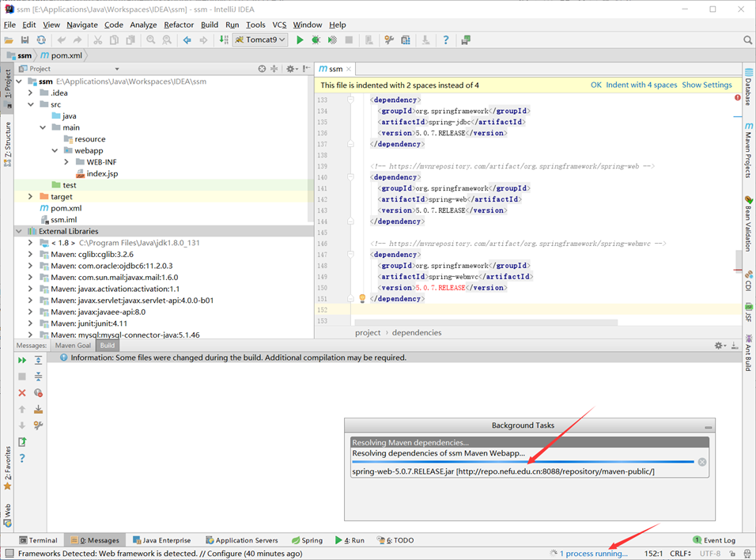The width and height of the screenshot is (756, 560).
Task: Toggle the Structure side tool window button
Action: pyautogui.click(x=7, y=144)
